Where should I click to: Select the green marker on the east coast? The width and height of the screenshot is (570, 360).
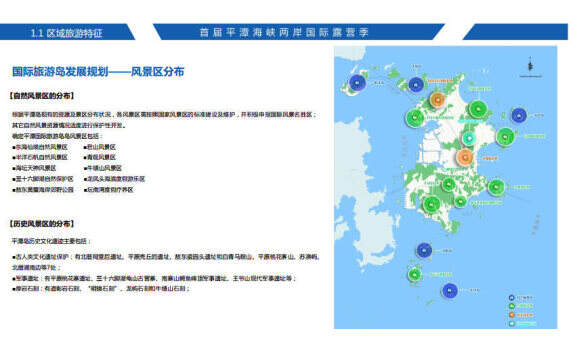505,137
